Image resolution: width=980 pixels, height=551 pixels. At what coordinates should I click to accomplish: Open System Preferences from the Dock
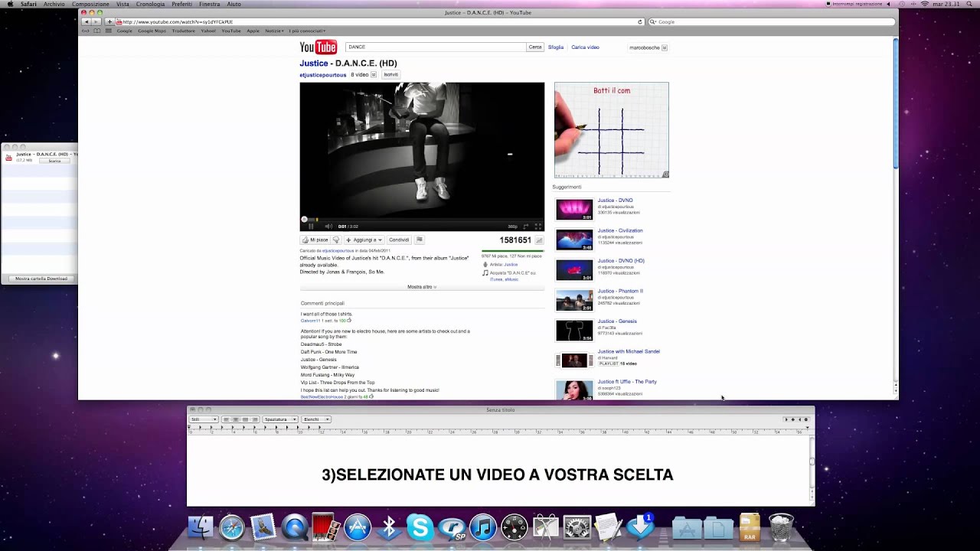click(x=577, y=527)
